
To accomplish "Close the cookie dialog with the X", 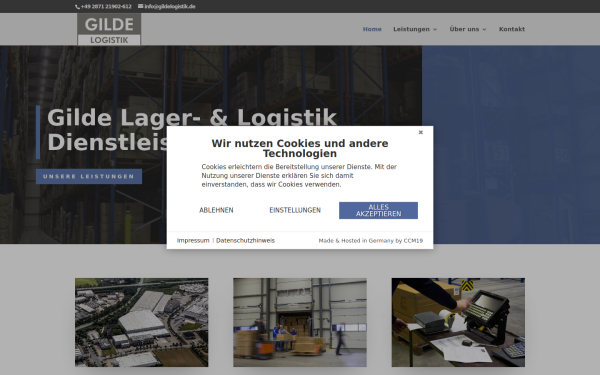I will point(421,132).
